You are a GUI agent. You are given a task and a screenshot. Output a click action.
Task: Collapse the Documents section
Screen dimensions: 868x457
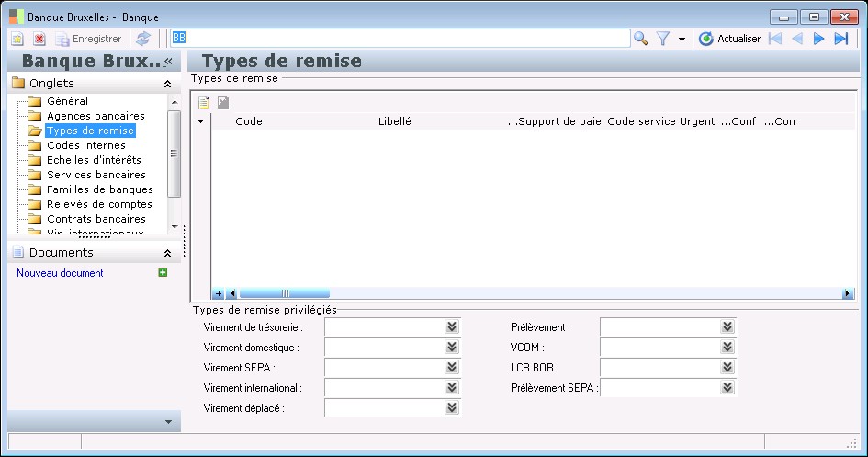pyautogui.click(x=167, y=253)
